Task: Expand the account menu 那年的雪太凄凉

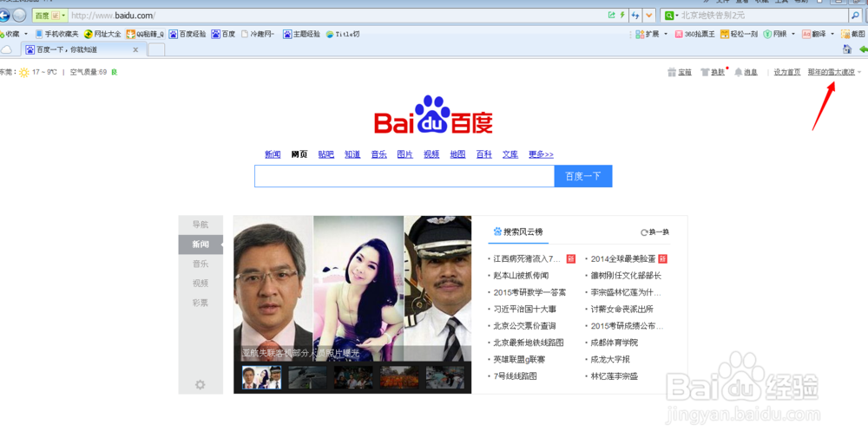Action: [x=834, y=72]
